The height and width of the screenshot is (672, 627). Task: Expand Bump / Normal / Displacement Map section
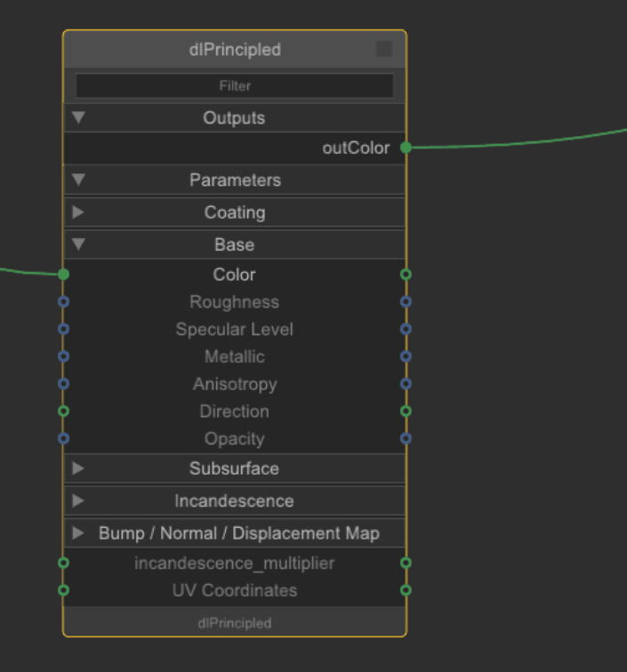coord(78,533)
